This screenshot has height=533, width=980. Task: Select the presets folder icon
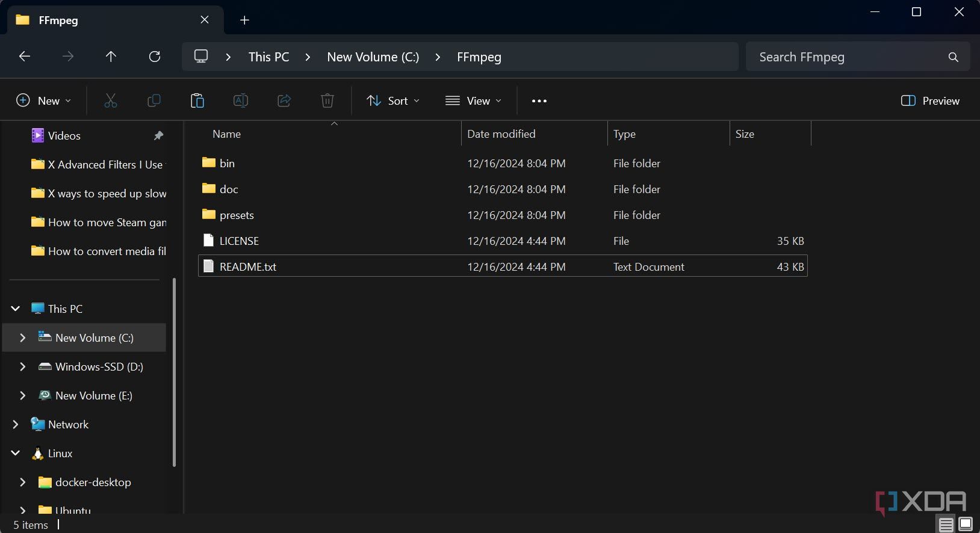(x=209, y=214)
